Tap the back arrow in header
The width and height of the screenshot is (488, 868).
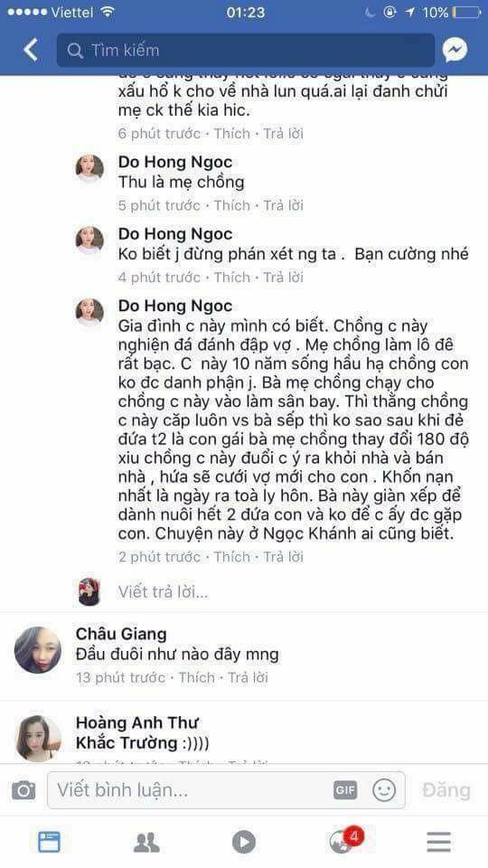31,50
